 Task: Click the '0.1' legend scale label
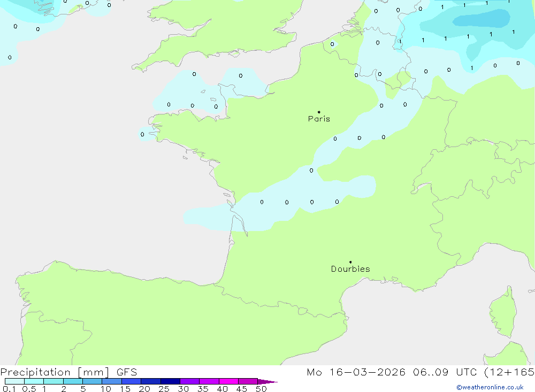click(x=9, y=389)
